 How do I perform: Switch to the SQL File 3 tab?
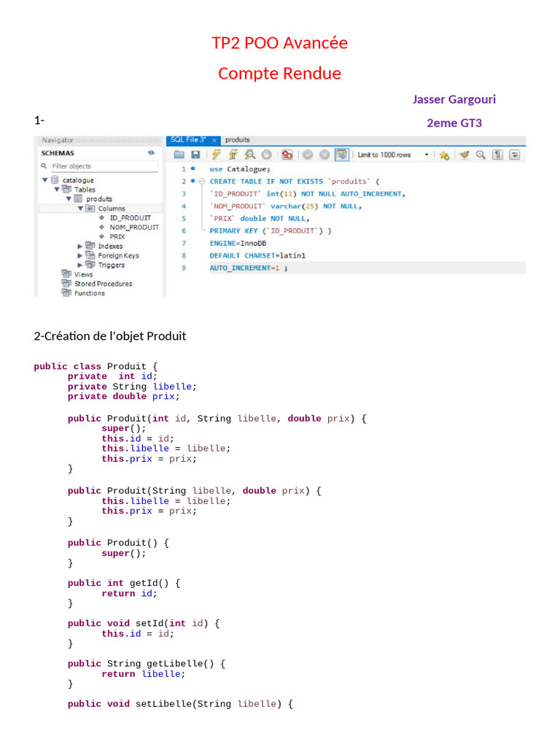[187, 139]
